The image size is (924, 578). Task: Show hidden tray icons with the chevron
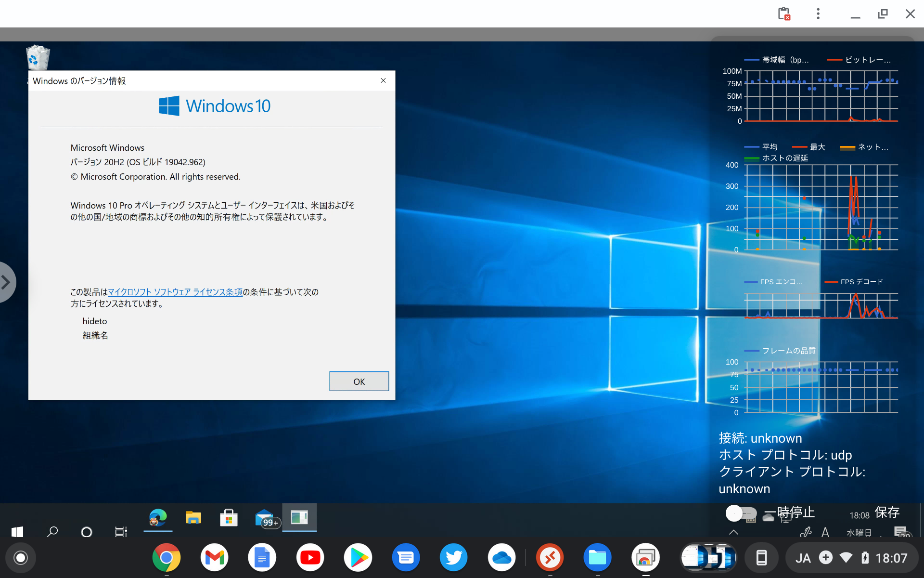[x=733, y=532]
